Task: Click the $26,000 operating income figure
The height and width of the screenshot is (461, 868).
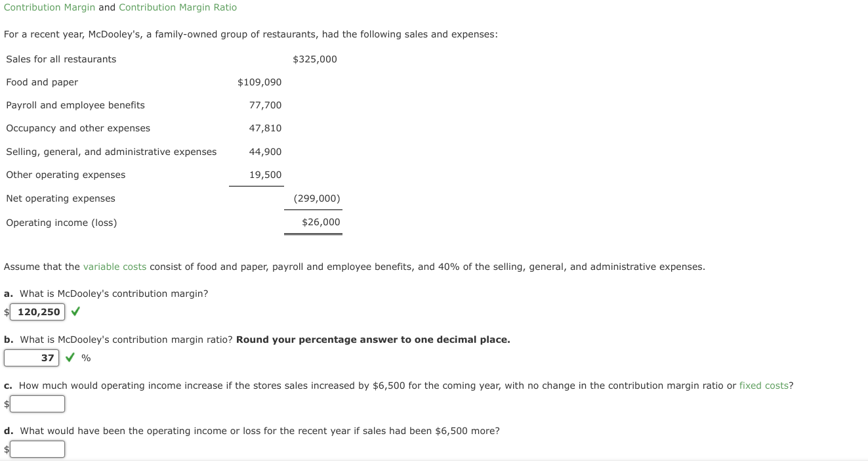Action: pos(320,222)
